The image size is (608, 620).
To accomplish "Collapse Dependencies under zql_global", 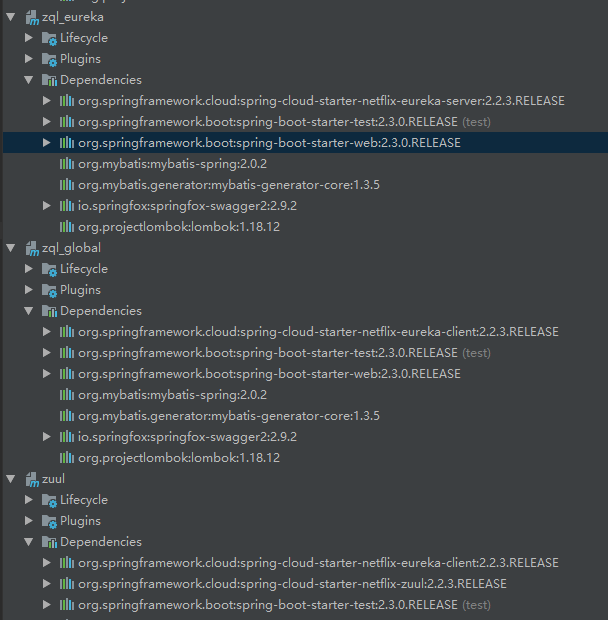I will (28, 311).
